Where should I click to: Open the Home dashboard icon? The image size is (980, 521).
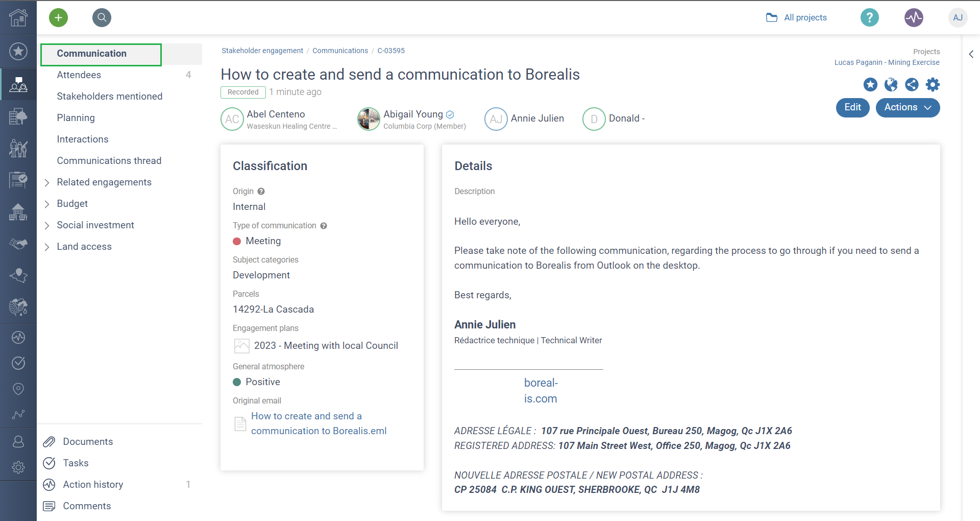(18, 18)
